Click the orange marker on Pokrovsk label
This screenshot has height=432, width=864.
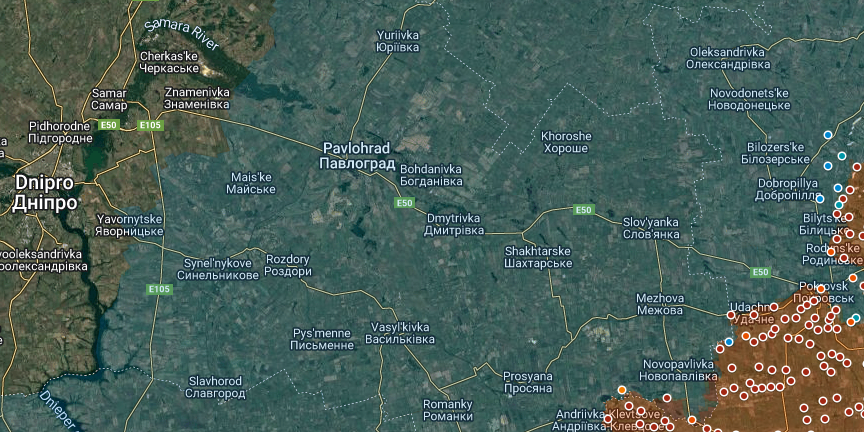[x=820, y=289]
